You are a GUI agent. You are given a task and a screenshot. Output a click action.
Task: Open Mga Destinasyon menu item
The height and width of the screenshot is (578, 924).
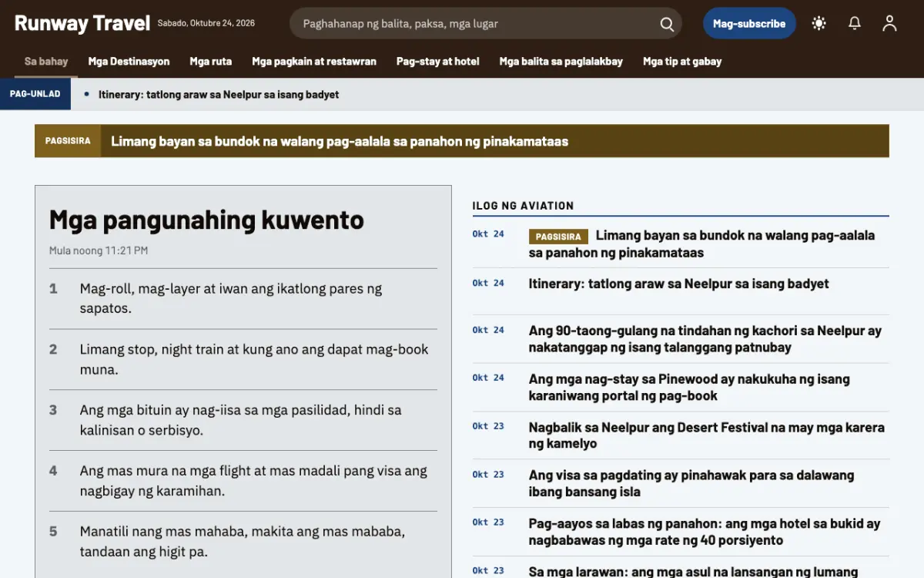point(129,61)
